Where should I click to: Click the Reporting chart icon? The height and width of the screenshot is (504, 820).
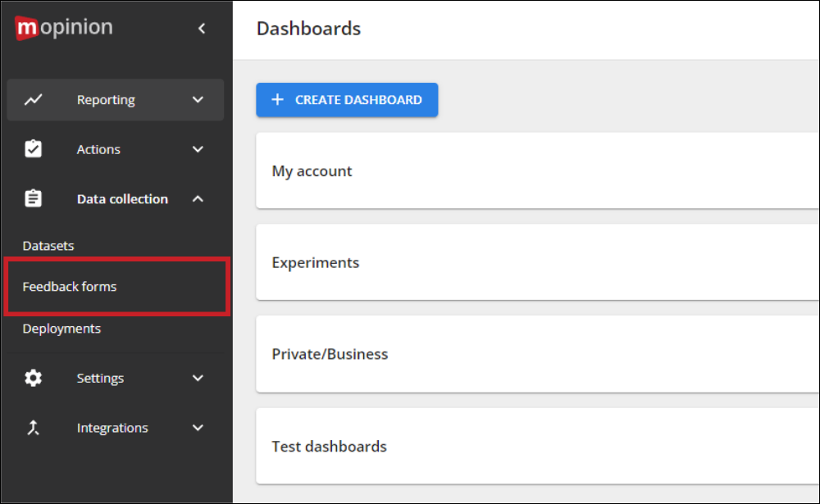33,99
